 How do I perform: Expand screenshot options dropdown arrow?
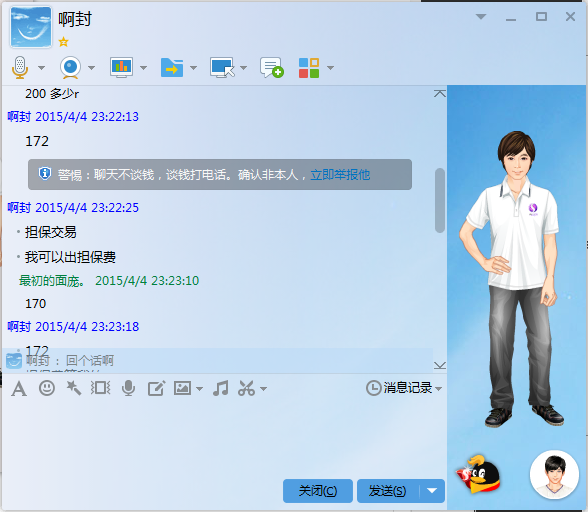[x=264, y=389]
